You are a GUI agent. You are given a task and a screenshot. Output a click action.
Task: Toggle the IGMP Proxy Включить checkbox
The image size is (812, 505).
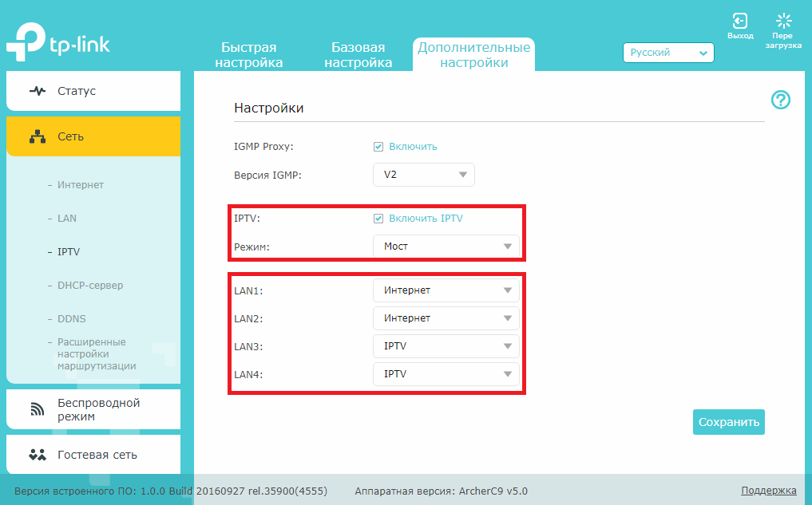378,147
